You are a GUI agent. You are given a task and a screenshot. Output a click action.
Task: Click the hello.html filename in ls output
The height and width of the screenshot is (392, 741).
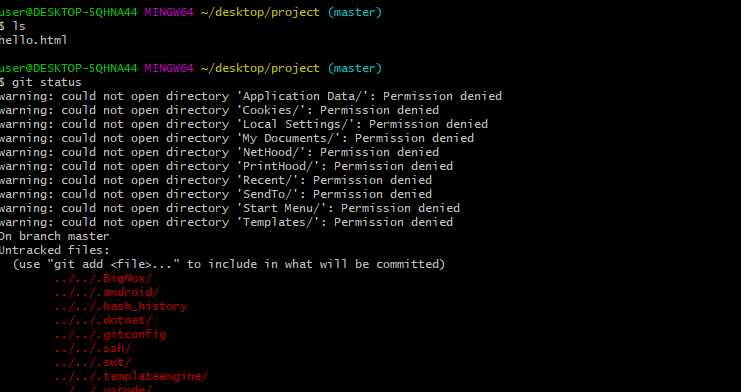coord(34,40)
